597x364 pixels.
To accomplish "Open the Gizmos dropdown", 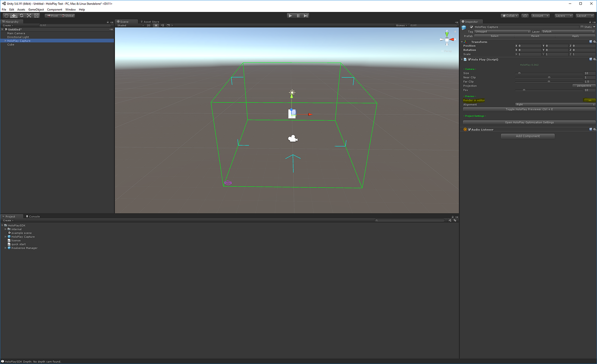I will [x=401, y=25].
